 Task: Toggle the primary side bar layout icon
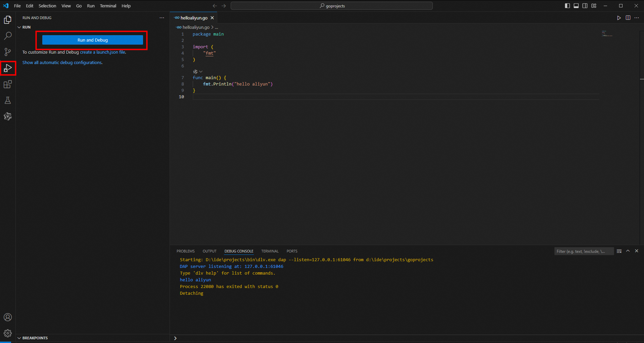pyautogui.click(x=567, y=6)
